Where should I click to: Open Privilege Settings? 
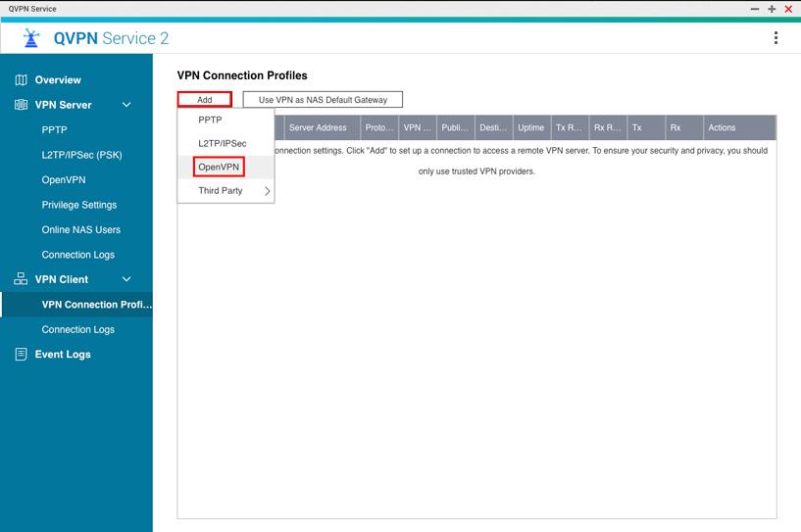tap(79, 205)
